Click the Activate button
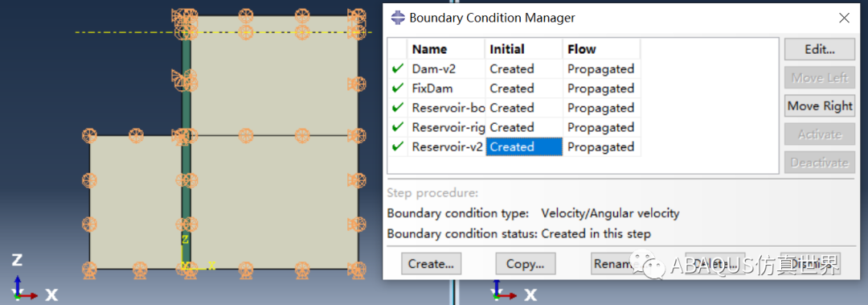868x305 pixels. (x=819, y=134)
